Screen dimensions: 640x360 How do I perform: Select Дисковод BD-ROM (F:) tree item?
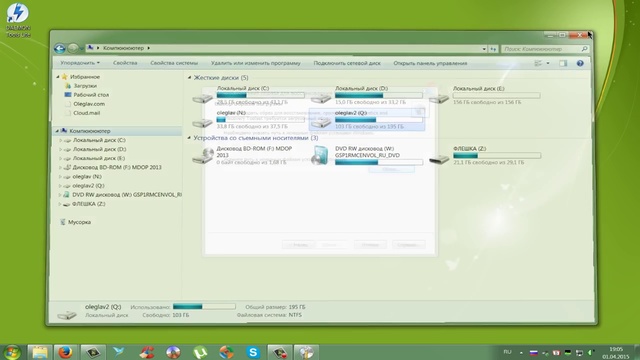(117, 167)
